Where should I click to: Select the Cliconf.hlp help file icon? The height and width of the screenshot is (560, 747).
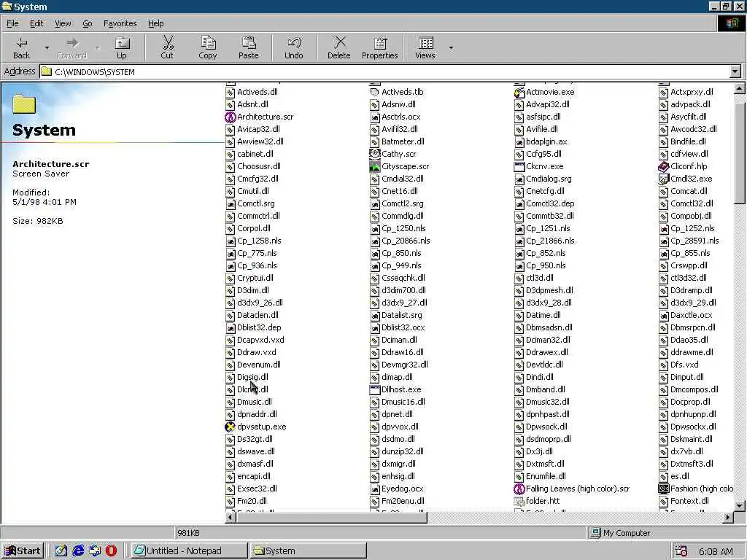pos(663,166)
